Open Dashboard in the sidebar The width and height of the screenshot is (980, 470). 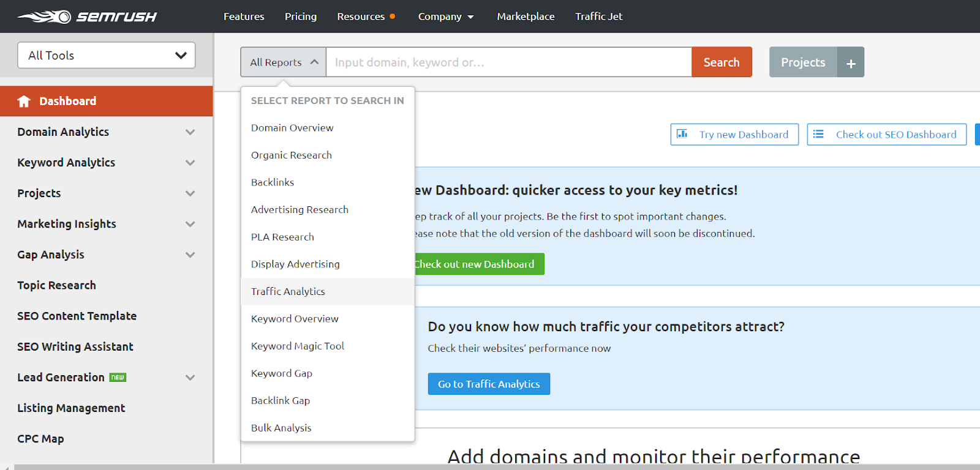tap(107, 101)
